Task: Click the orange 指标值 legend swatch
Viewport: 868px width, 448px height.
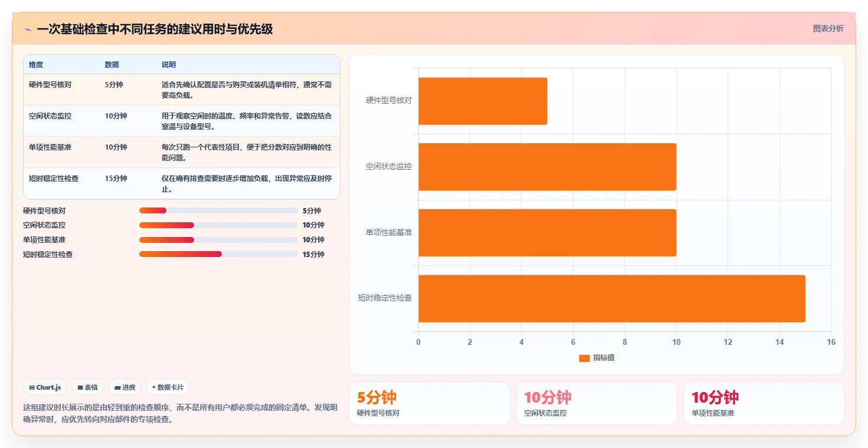Action: click(x=584, y=358)
